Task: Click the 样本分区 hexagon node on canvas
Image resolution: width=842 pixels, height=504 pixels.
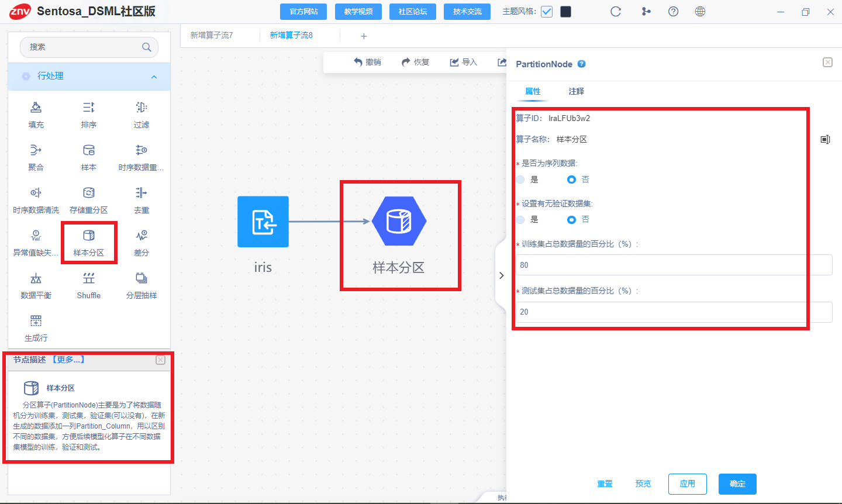Action: point(399,221)
